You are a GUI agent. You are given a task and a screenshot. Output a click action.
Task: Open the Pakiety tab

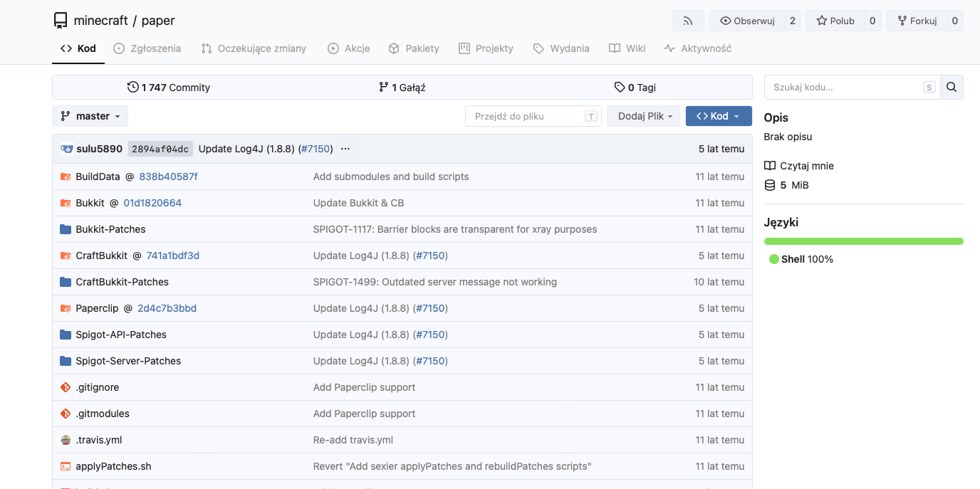pyautogui.click(x=414, y=48)
